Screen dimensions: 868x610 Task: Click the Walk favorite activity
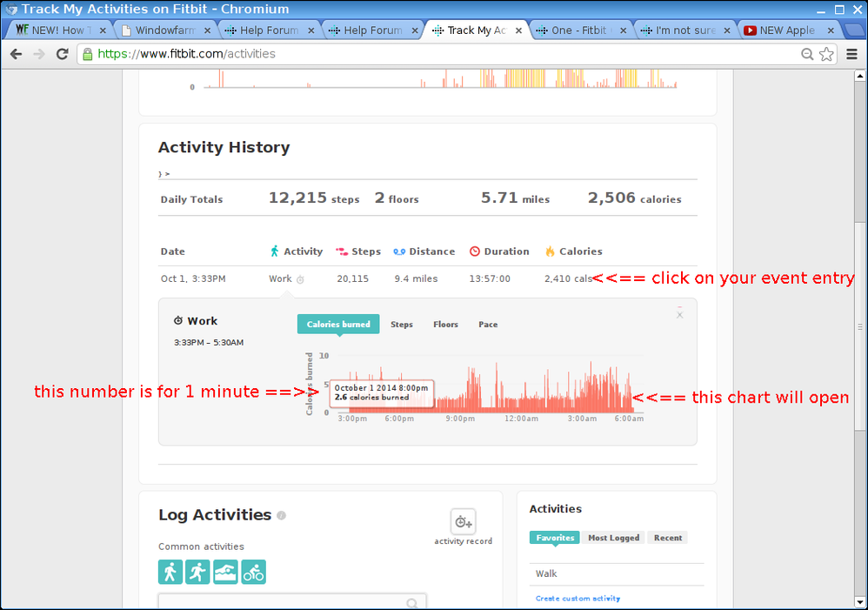tap(546, 573)
